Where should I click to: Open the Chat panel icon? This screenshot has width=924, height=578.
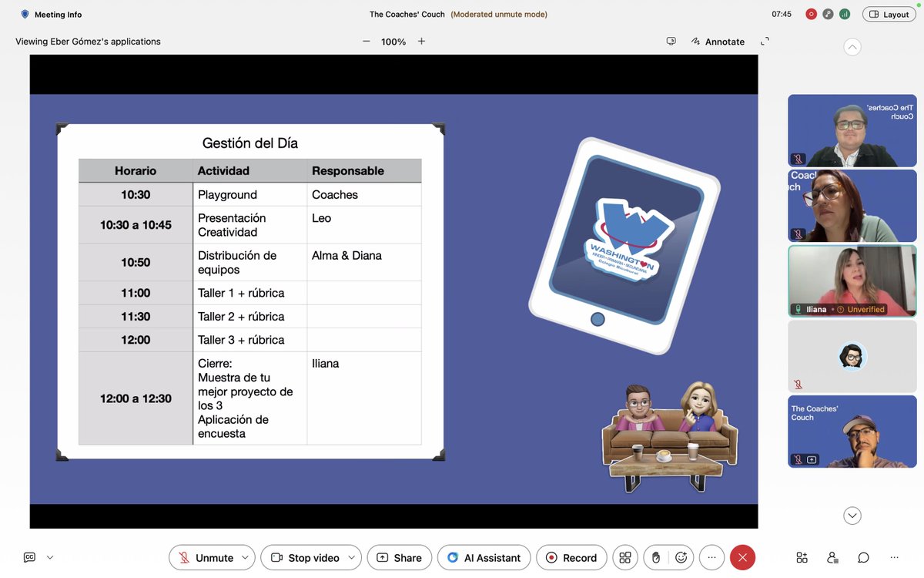(863, 557)
